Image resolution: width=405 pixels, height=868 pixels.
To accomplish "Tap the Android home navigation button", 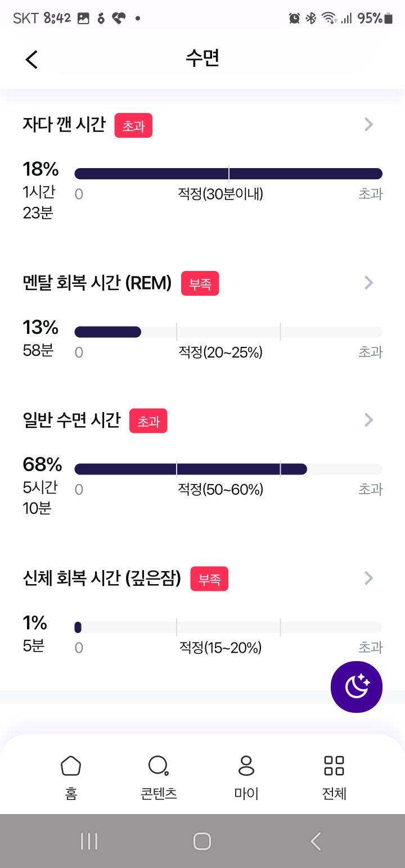I will [202, 841].
